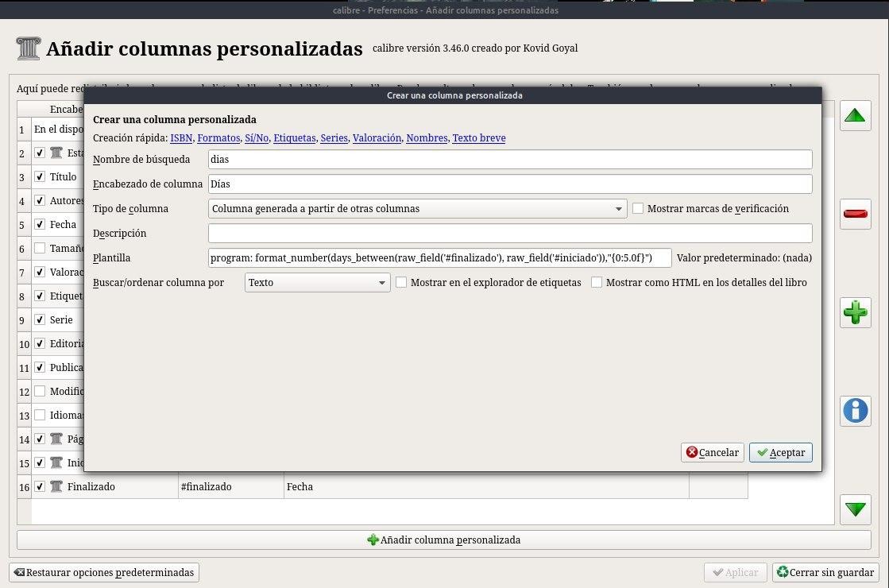Toggle the Autores column checkbox
Viewport: 889px width, 588px height.
[x=40, y=200]
